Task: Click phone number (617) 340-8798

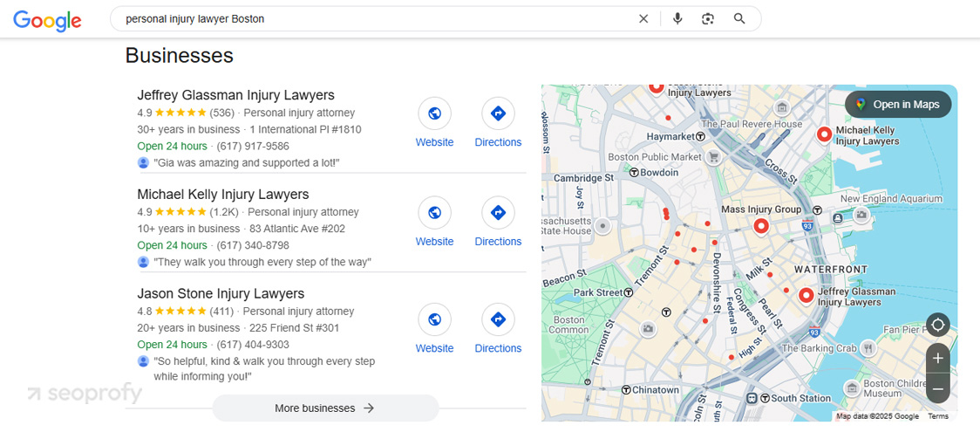Action: (253, 246)
